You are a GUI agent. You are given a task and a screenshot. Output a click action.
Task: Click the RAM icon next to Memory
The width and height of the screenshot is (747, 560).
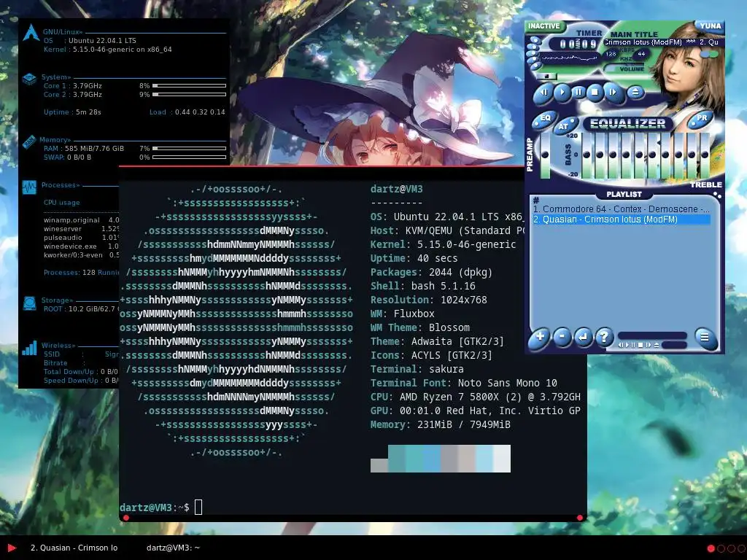pos(29,141)
